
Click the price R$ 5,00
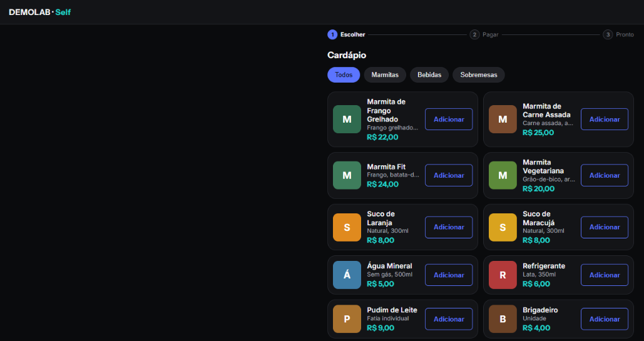(x=381, y=284)
